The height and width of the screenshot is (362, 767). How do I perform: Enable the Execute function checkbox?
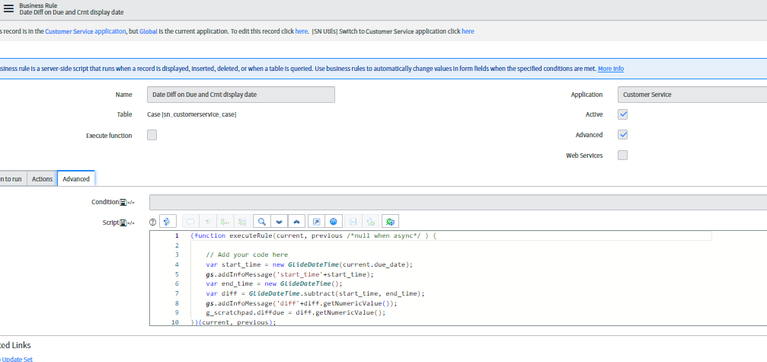tap(152, 135)
